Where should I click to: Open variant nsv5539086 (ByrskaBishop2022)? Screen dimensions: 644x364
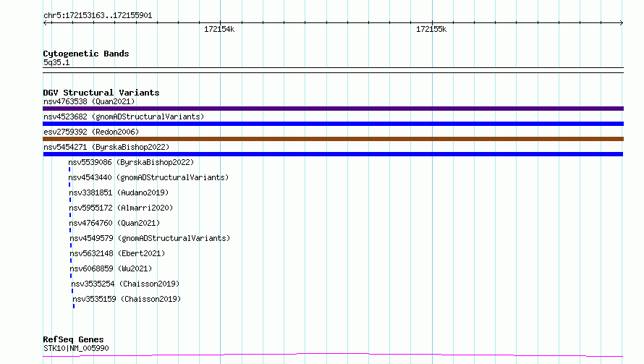pos(131,162)
